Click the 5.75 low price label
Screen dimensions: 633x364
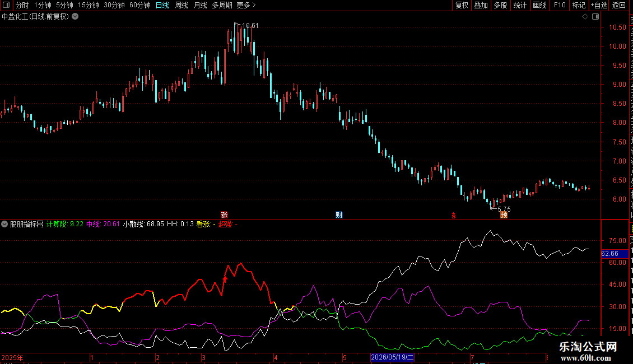pyautogui.click(x=504, y=209)
